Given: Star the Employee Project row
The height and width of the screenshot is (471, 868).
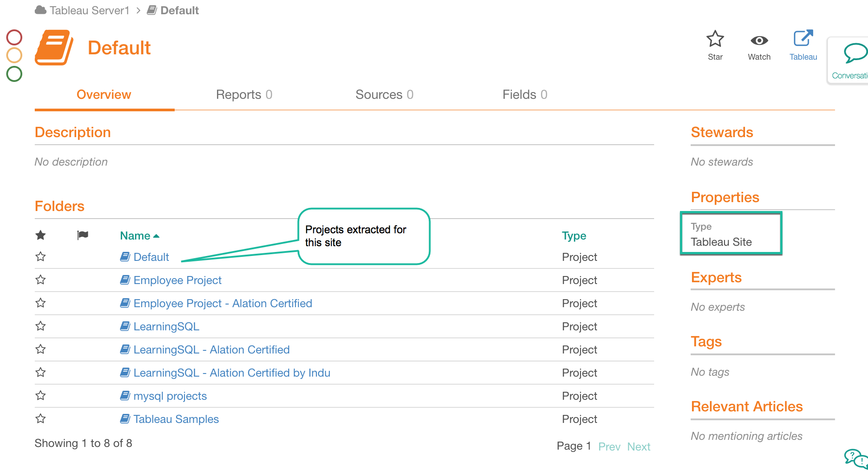Looking at the screenshot, I should point(41,280).
